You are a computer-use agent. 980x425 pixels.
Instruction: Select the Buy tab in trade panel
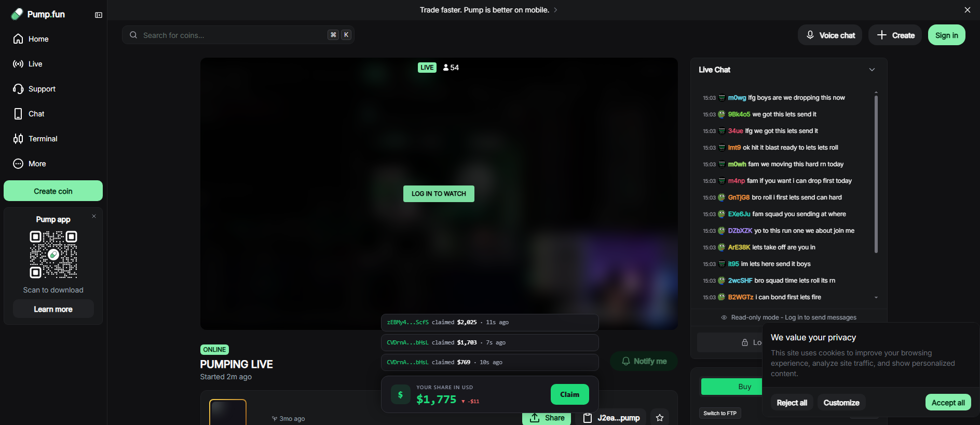click(x=744, y=387)
